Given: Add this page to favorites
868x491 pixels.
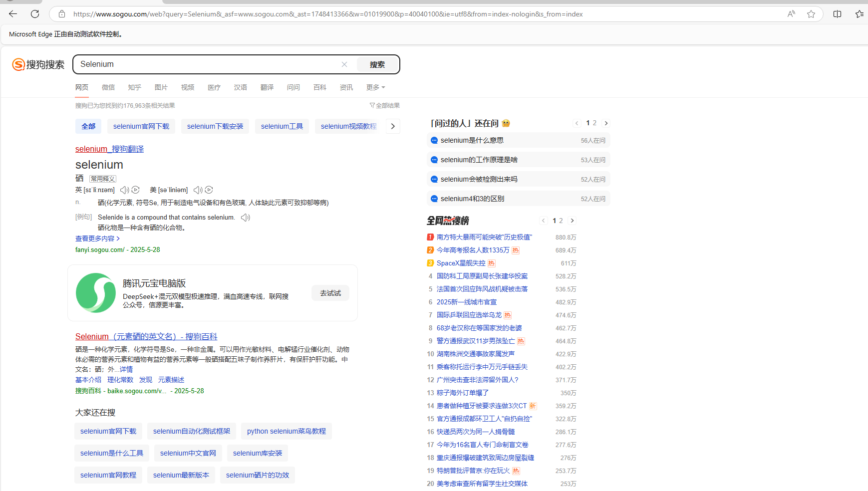Looking at the screenshot, I should pos(811,14).
